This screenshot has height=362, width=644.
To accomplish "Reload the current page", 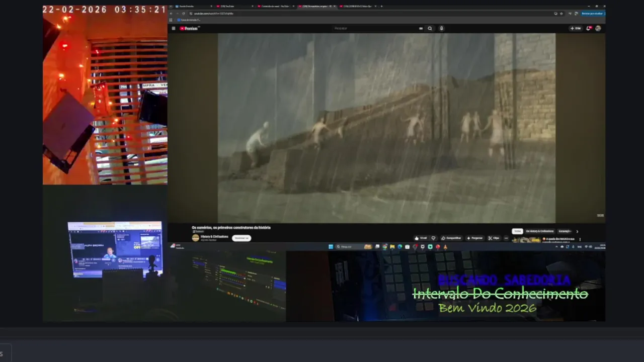I will click(x=184, y=14).
